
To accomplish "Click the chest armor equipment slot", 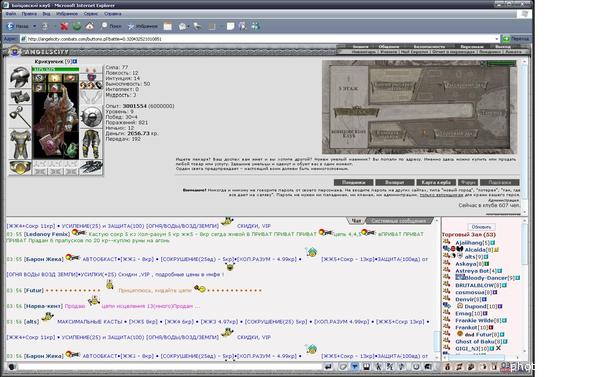I will 20,144.
